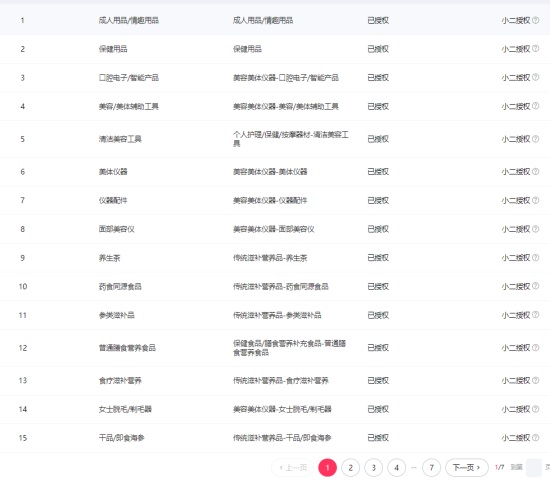Click help icon in row 15
Screen dimensions: 550x480
point(536,438)
